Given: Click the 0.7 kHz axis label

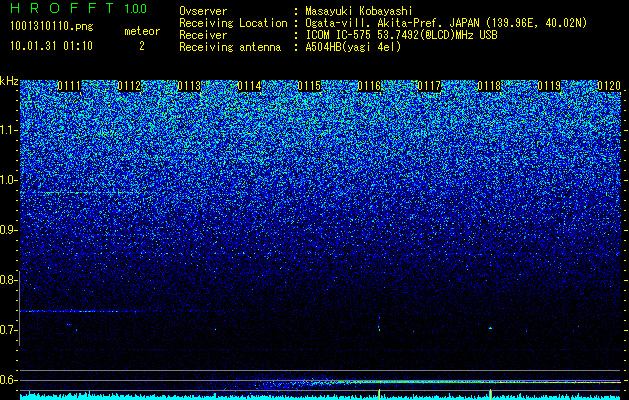Looking at the screenshot, I should click(x=7, y=330).
